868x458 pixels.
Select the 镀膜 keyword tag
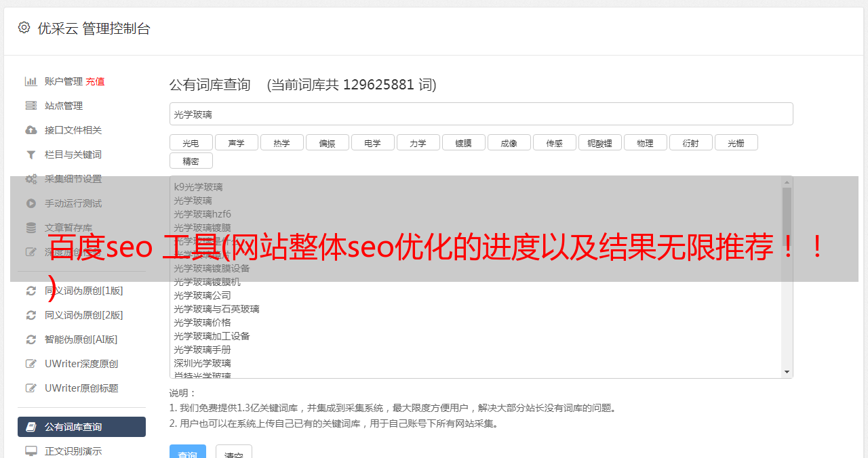point(463,142)
